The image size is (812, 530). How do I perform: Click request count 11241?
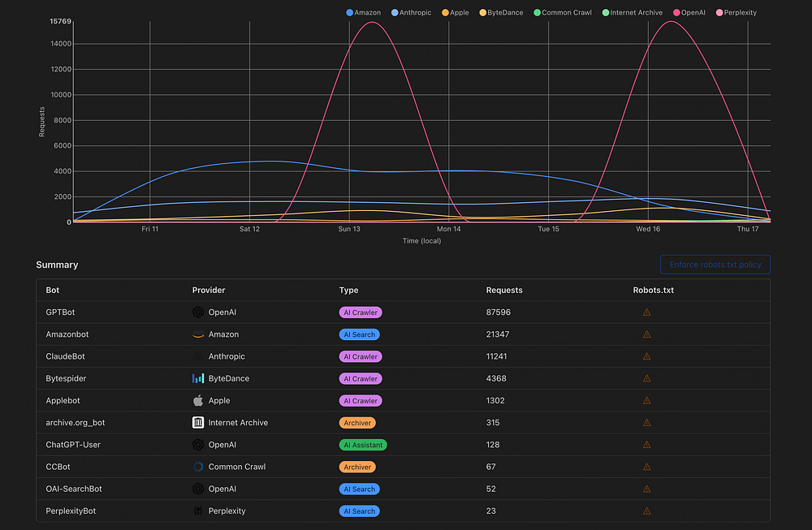(x=496, y=356)
